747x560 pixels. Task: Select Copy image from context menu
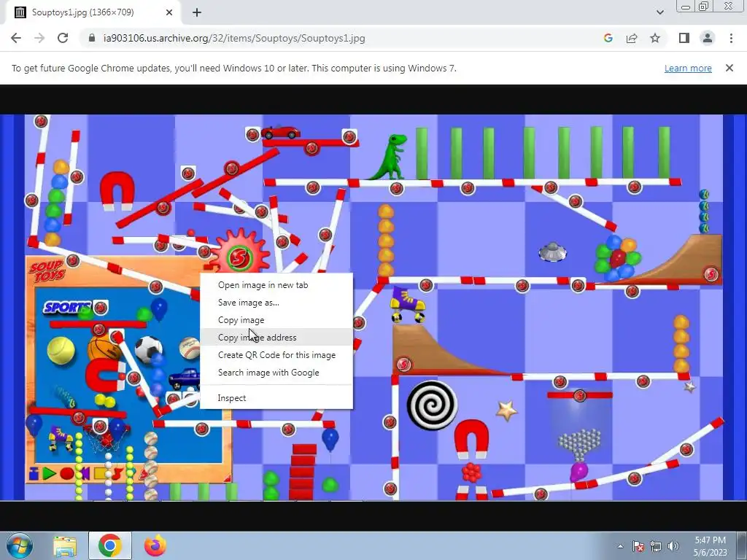point(276,320)
